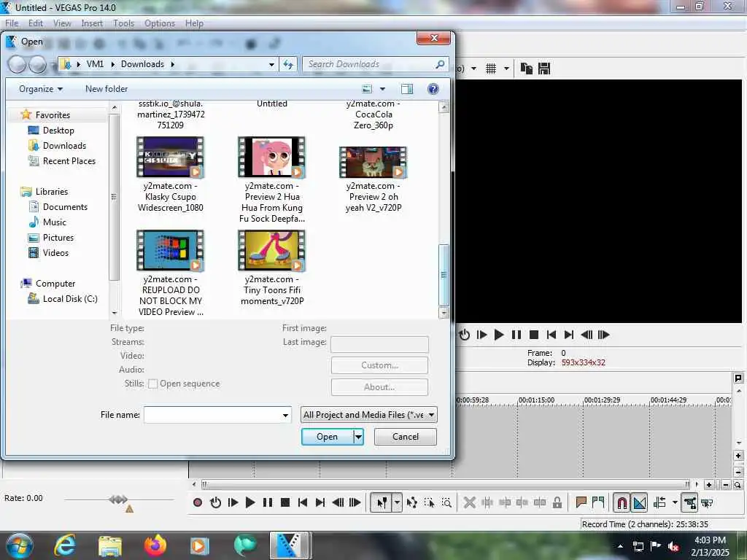Click the file list vertical scrollbar thumb

coord(444,275)
